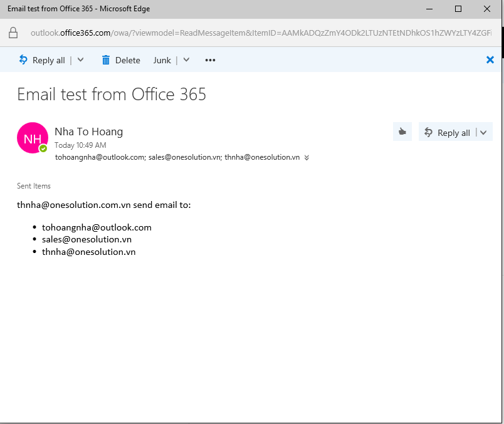Click thnha@onesolution.vn in the bulleted list
This screenshot has height=424, width=504.
pyautogui.click(x=88, y=252)
